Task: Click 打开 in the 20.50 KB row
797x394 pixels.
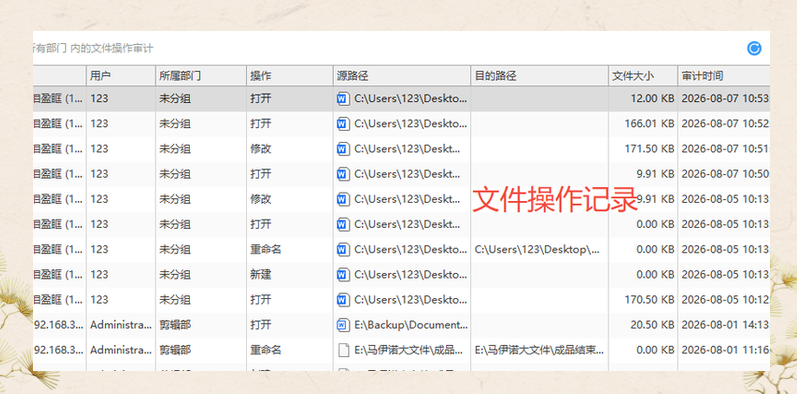Action: click(x=261, y=325)
